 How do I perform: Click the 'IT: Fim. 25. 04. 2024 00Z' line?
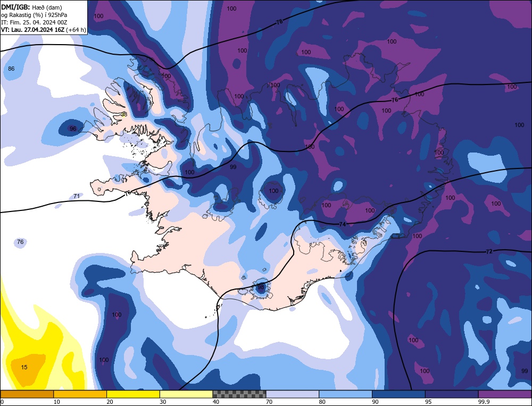pyautogui.click(x=34, y=22)
